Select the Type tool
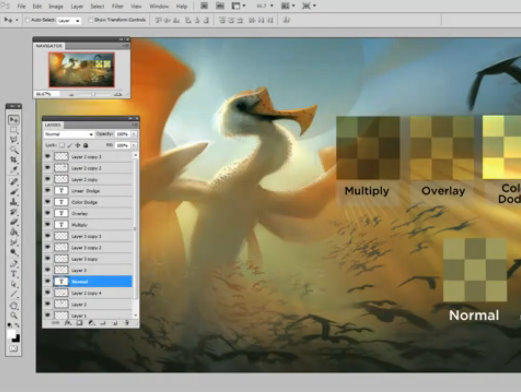 click(14, 274)
